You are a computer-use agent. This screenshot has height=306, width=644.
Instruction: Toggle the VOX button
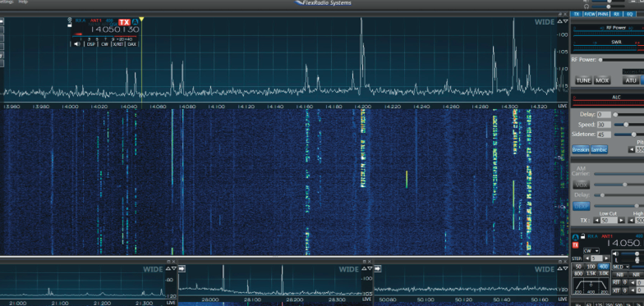click(582, 185)
